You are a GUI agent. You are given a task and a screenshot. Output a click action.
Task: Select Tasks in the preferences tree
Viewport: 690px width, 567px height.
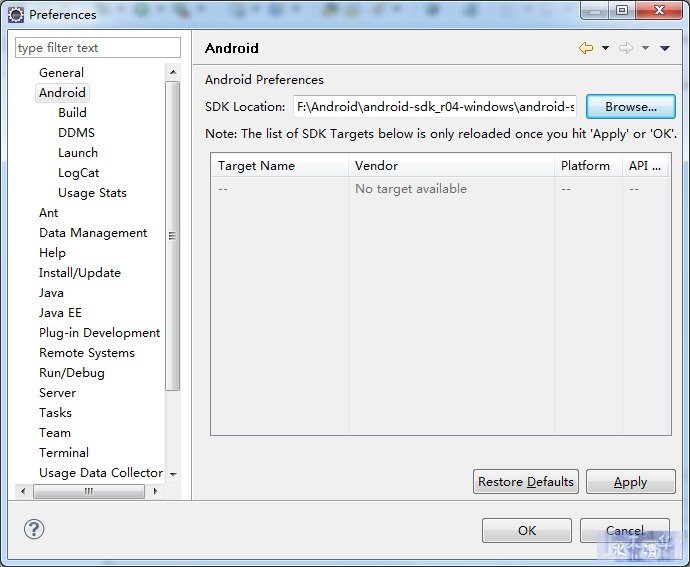[55, 413]
